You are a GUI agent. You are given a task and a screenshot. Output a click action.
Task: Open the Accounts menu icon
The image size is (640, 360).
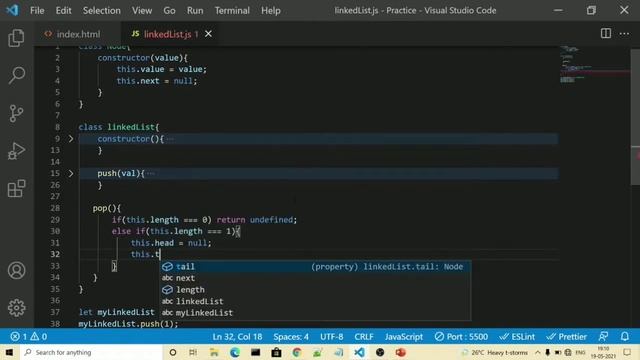click(16, 270)
